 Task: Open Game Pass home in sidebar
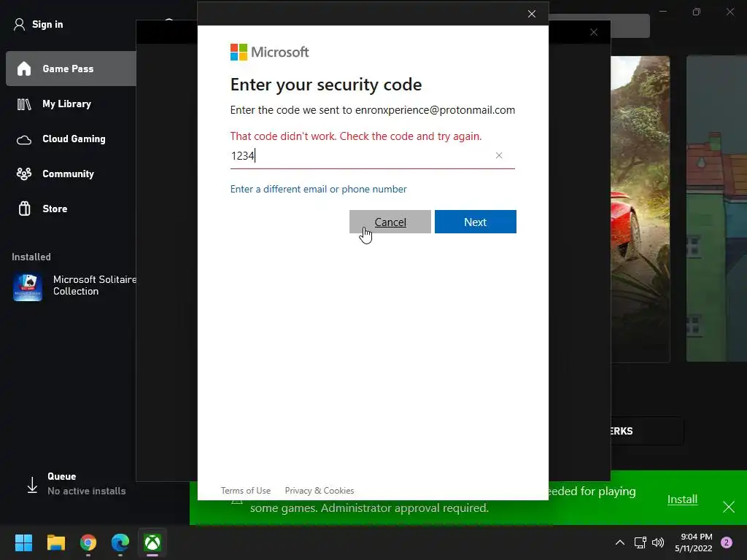point(71,69)
